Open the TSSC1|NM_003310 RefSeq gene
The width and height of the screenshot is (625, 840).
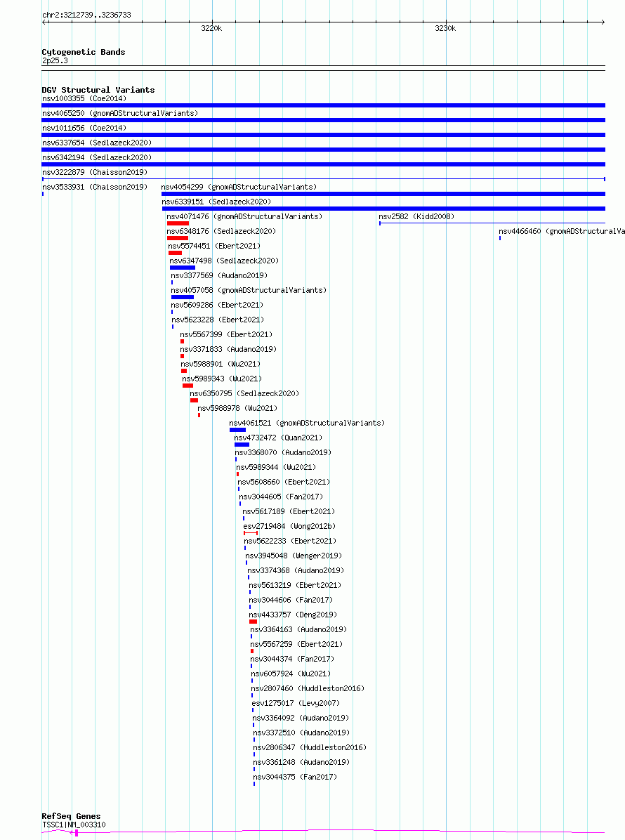tap(74, 825)
